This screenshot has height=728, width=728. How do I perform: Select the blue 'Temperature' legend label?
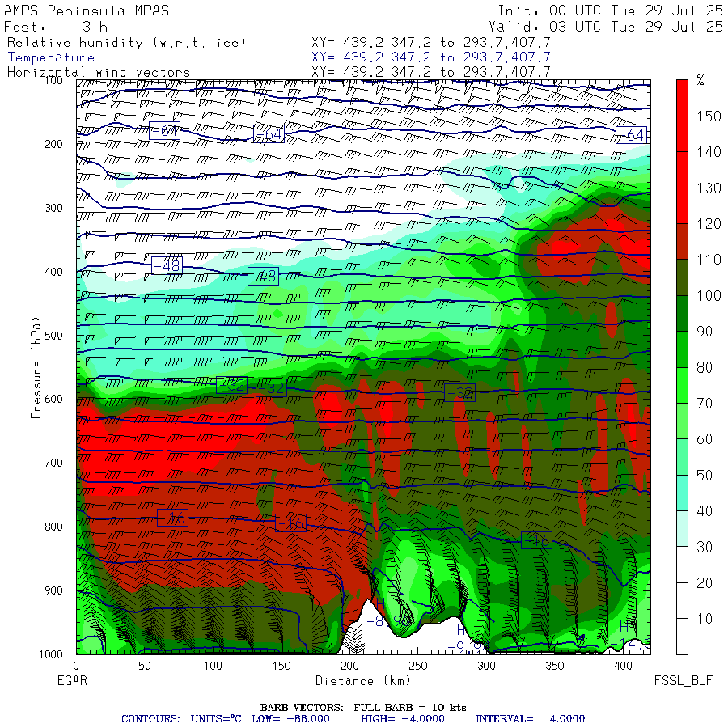coord(51,57)
